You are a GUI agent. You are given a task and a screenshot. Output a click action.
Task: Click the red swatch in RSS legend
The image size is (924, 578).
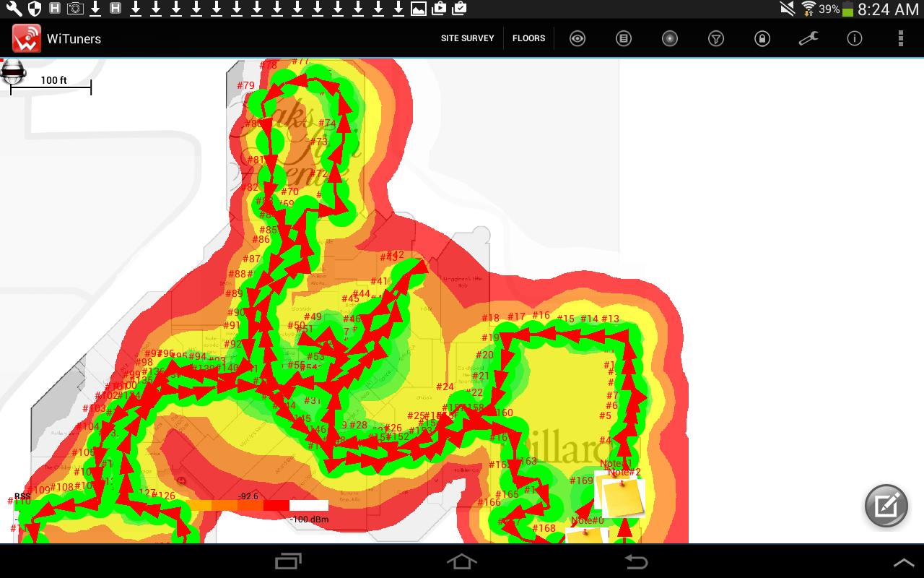coord(276,506)
